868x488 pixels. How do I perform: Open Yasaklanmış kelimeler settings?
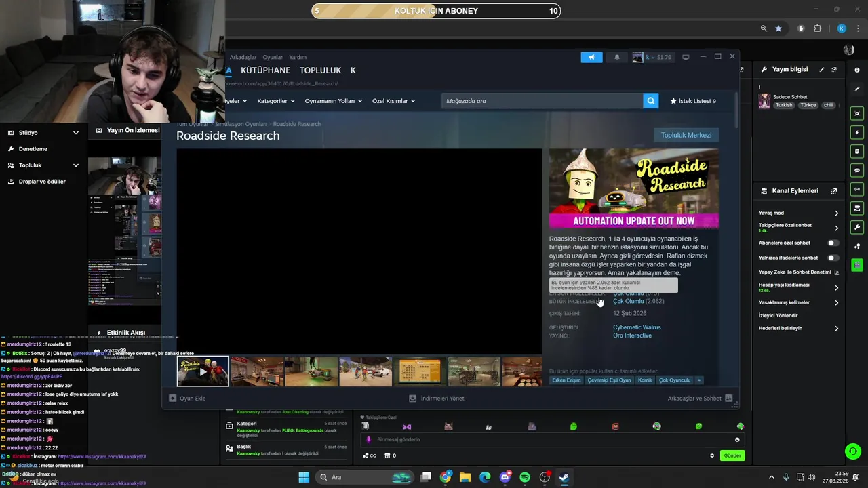pyautogui.click(x=799, y=302)
